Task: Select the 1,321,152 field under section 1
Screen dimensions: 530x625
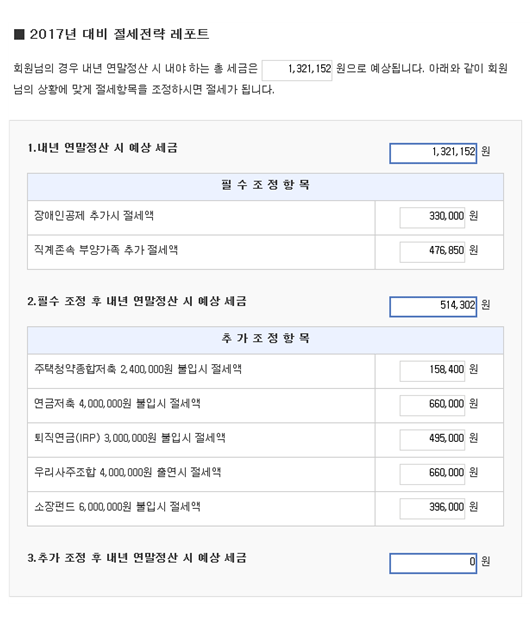Action: point(433,153)
